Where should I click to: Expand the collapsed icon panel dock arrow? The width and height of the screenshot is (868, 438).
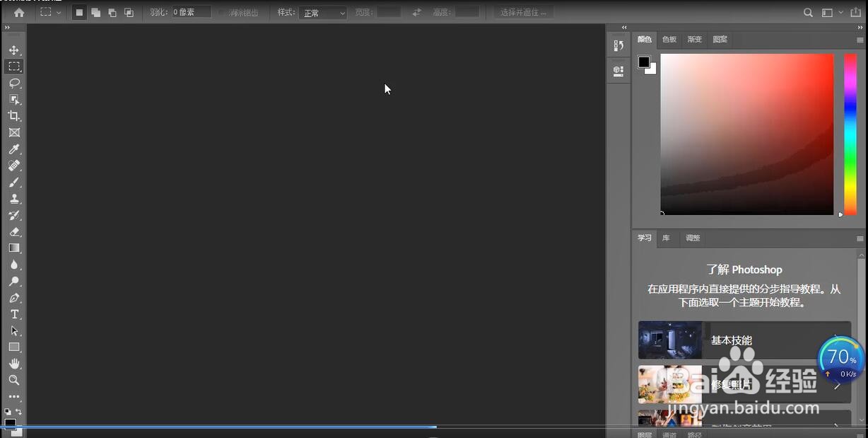624,28
